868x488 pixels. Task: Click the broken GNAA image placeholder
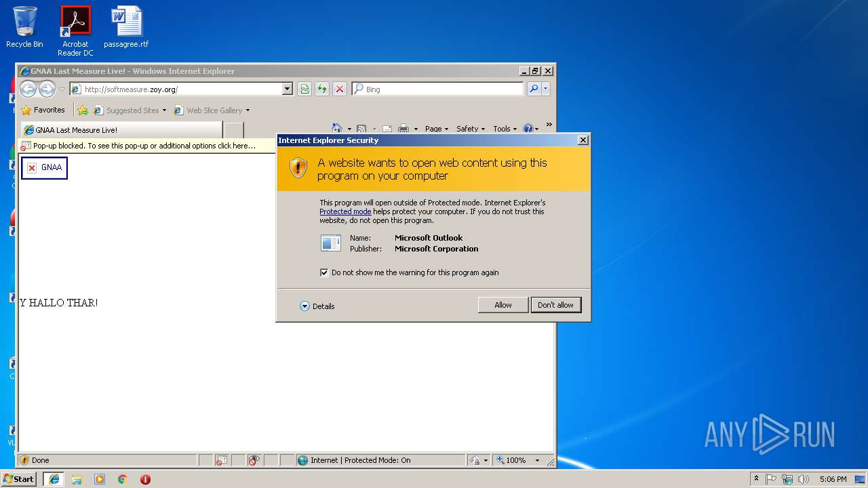44,168
